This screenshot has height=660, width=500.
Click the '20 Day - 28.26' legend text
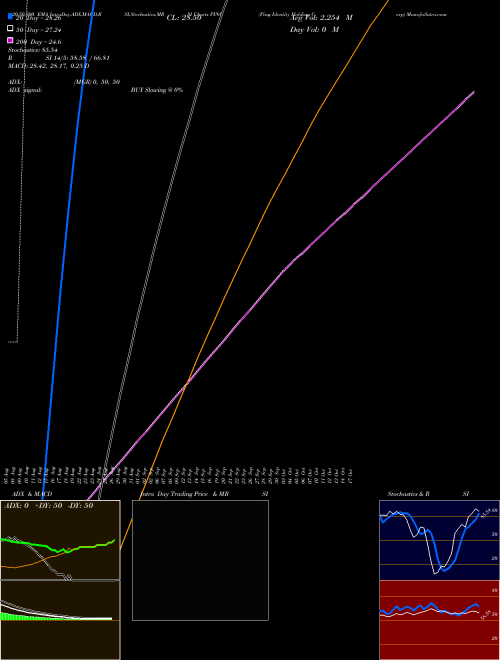38,18
